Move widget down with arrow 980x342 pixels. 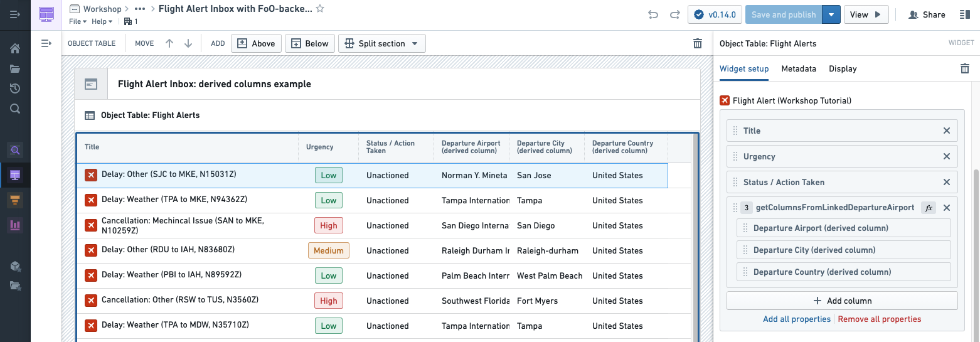click(x=188, y=43)
